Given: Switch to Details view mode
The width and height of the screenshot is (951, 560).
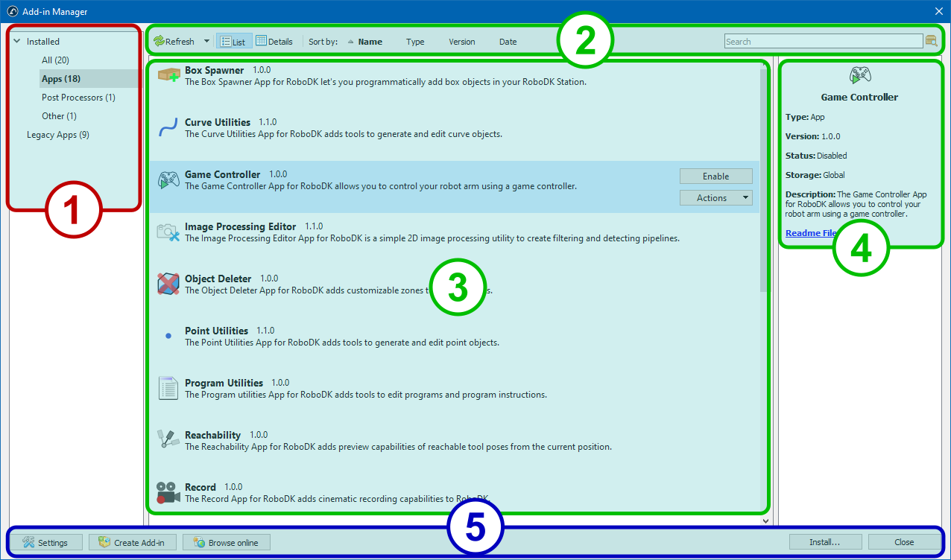Looking at the screenshot, I should click(274, 42).
